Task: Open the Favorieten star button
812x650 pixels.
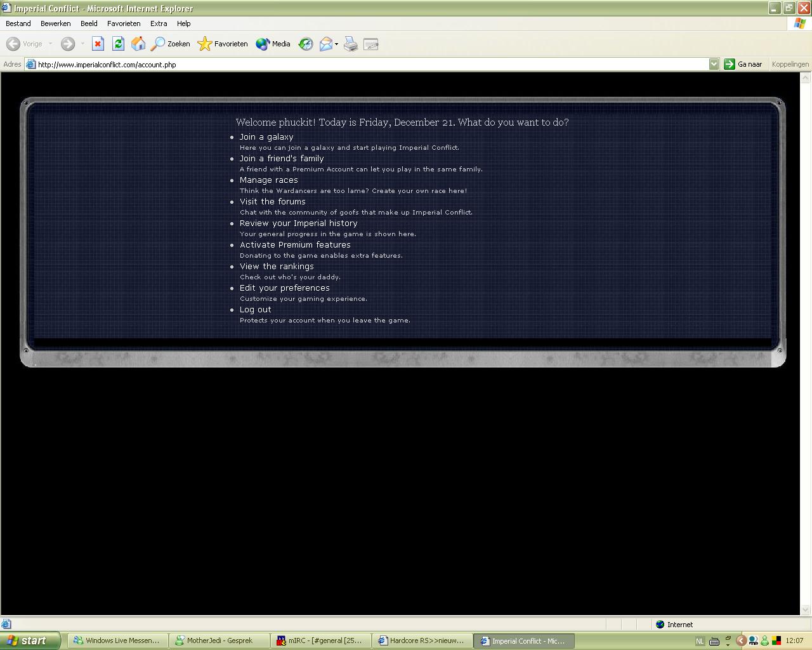Action: pyautogui.click(x=223, y=44)
